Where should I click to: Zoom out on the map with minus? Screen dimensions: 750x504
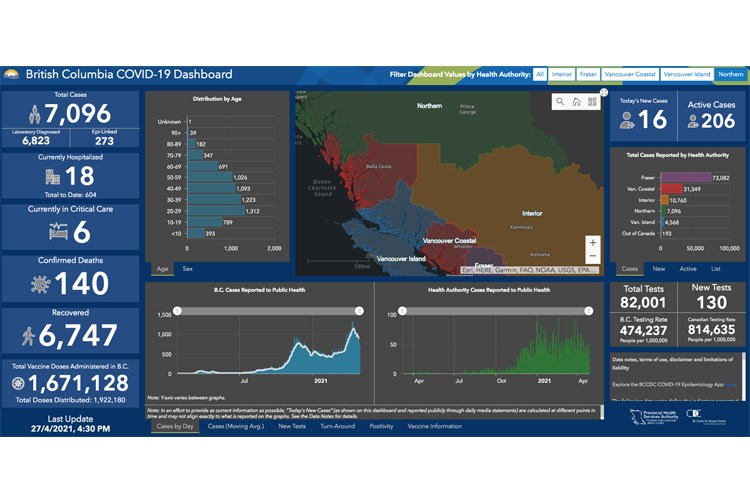pyautogui.click(x=593, y=256)
